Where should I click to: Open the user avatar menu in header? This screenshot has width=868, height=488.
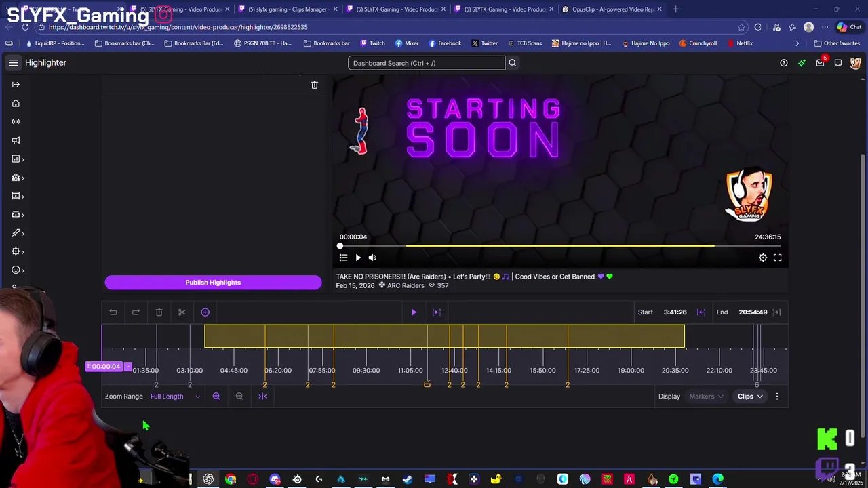[x=856, y=63]
